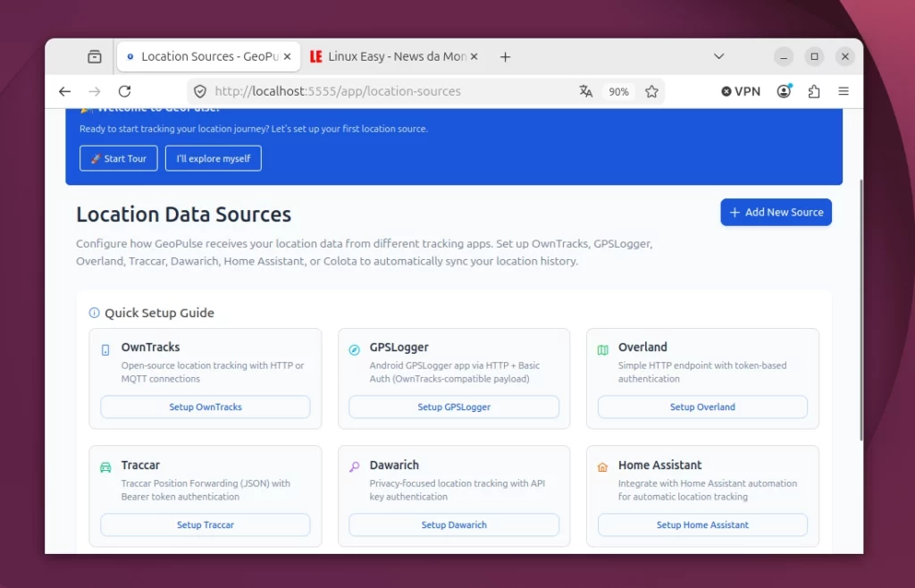915x588 pixels.
Task: Switch to Linux Easy news tab
Action: click(x=395, y=56)
